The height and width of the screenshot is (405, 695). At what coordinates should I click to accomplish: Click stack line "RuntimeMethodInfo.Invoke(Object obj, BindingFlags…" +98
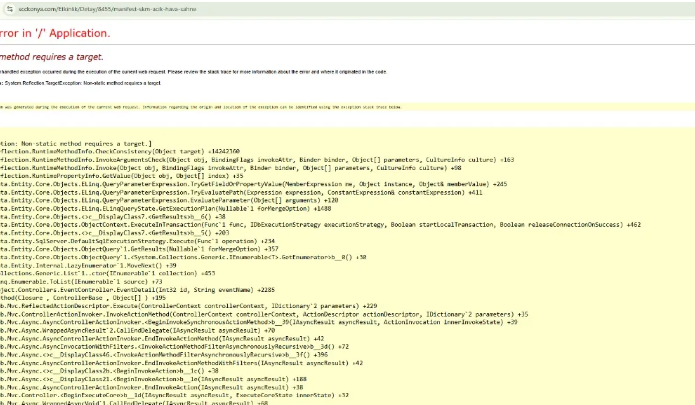coord(230,168)
